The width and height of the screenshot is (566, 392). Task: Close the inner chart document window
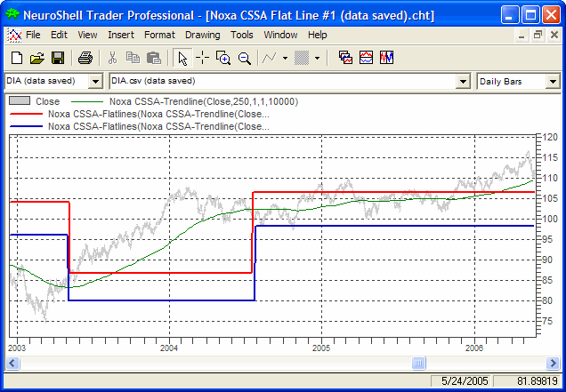click(x=554, y=35)
